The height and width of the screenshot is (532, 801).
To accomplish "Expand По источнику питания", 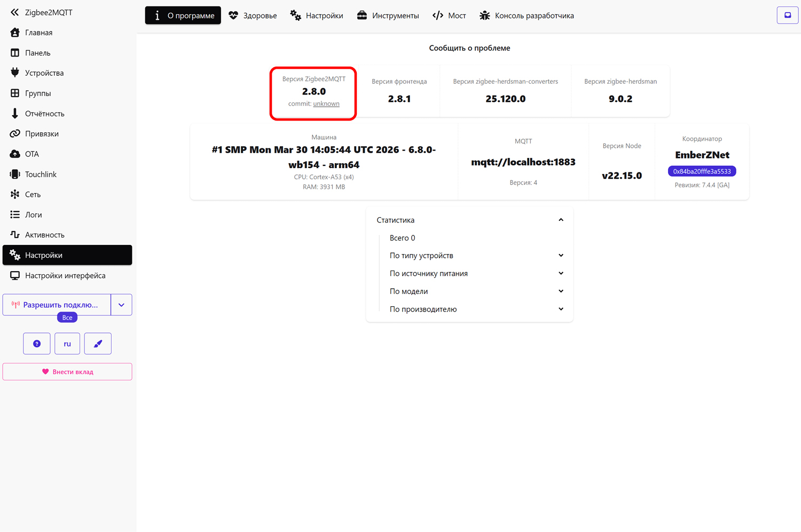I will [x=477, y=273].
